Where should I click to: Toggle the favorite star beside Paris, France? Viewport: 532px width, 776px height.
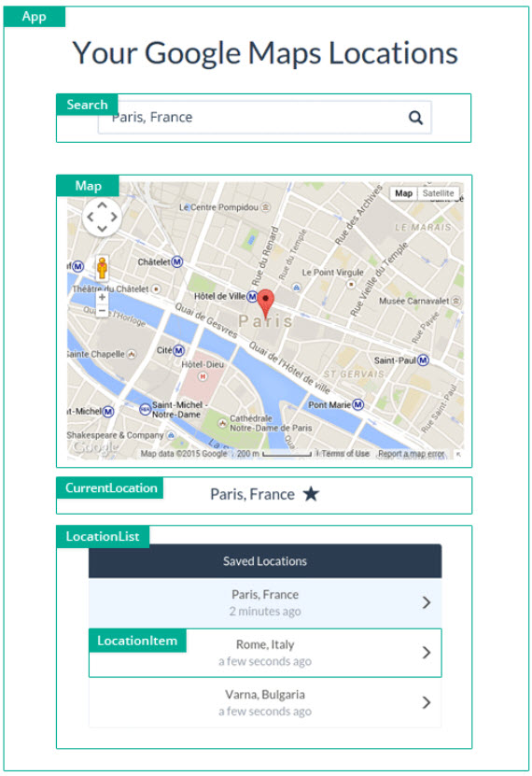[x=311, y=493]
